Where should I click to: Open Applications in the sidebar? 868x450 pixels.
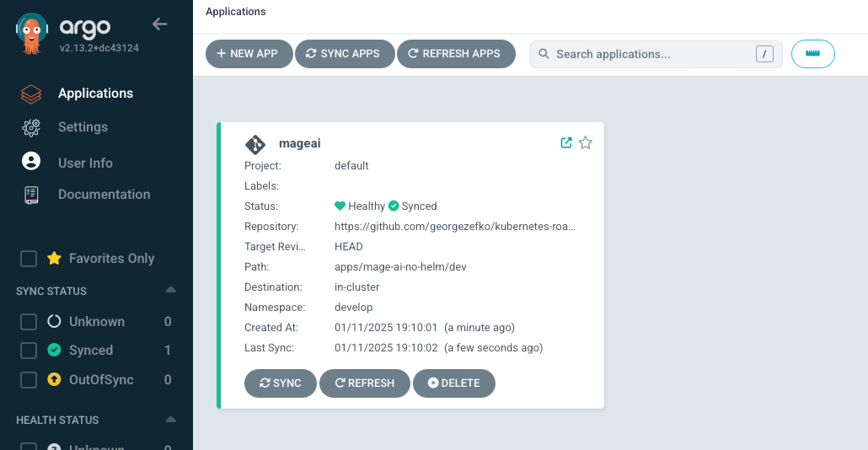coord(95,93)
